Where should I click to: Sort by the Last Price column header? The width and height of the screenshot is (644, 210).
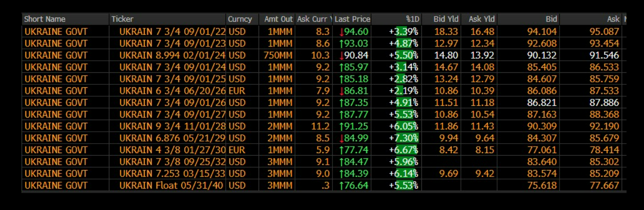pos(352,19)
